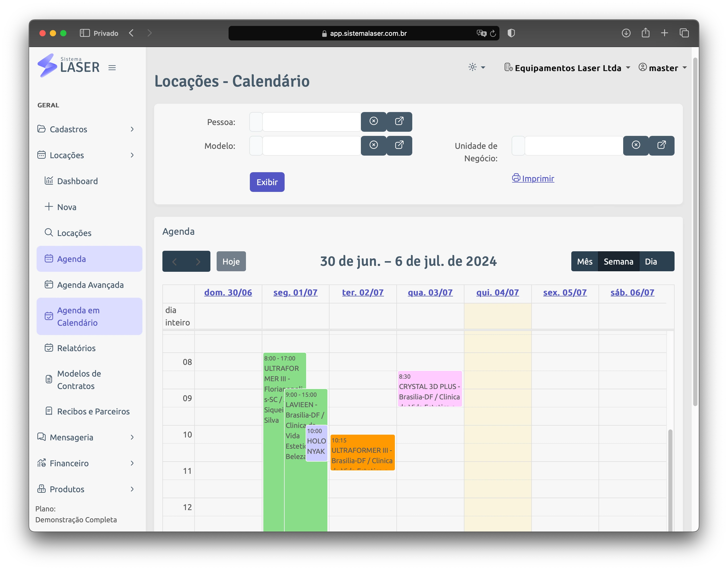
Task: Click the Safari share icon
Action: (x=645, y=33)
